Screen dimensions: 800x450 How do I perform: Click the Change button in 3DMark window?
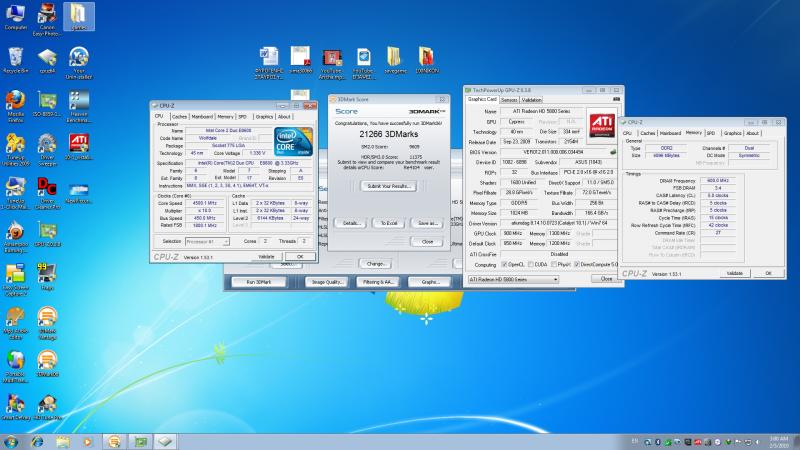coord(376,264)
